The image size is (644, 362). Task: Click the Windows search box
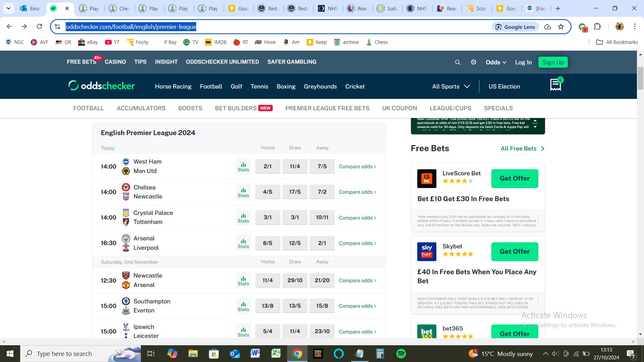pos(80,354)
